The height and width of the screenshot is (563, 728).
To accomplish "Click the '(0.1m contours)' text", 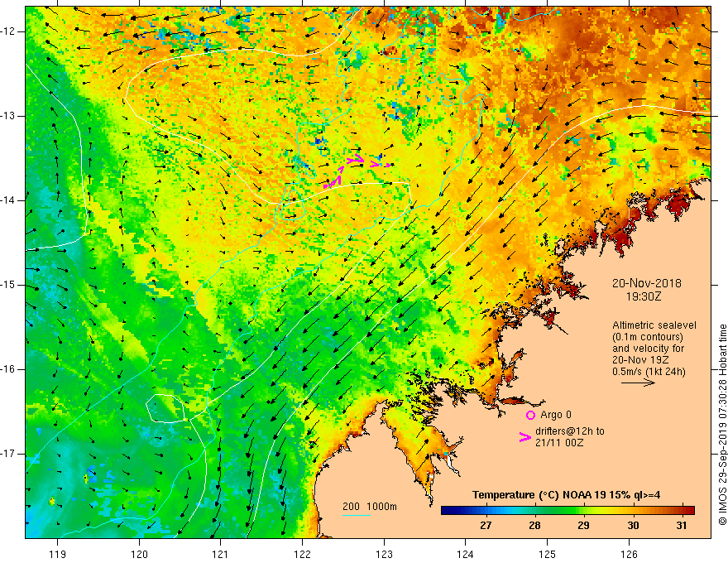I will tap(648, 337).
